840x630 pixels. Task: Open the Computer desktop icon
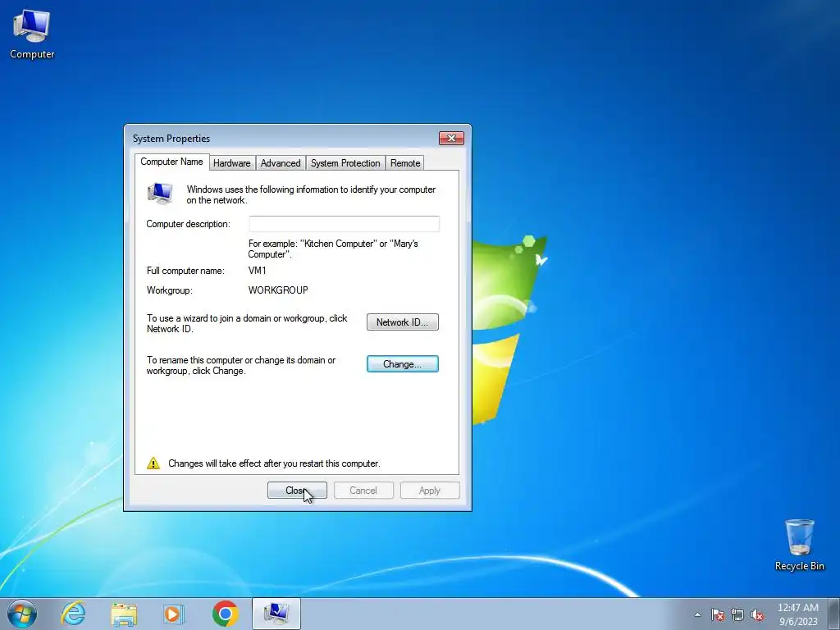point(32,34)
